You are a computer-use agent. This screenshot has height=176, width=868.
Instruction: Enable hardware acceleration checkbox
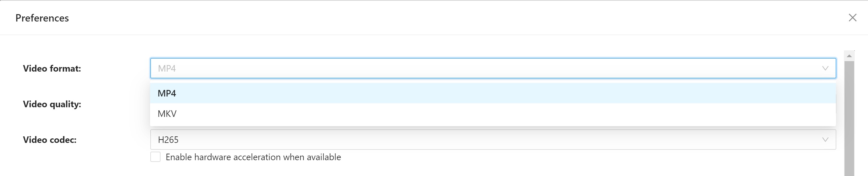pyautogui.click(x=155, y=157)
